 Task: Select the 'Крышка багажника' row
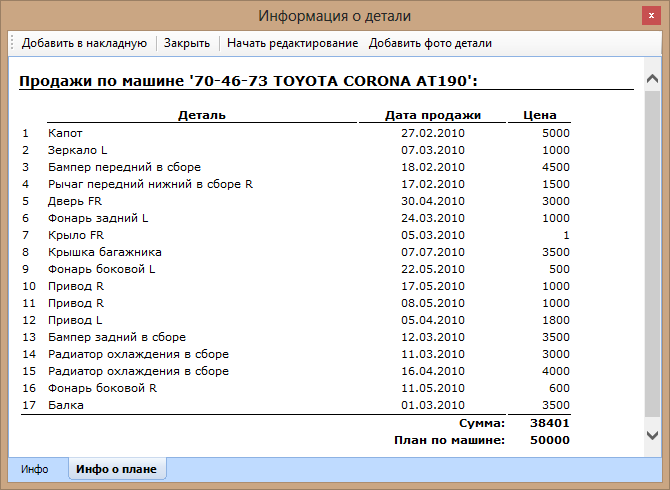point(104,252)
